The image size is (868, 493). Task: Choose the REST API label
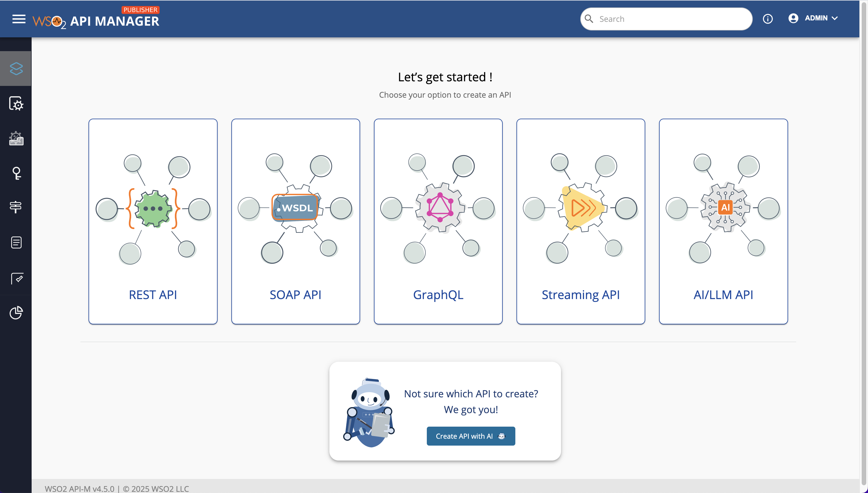[x=153, y=294]
